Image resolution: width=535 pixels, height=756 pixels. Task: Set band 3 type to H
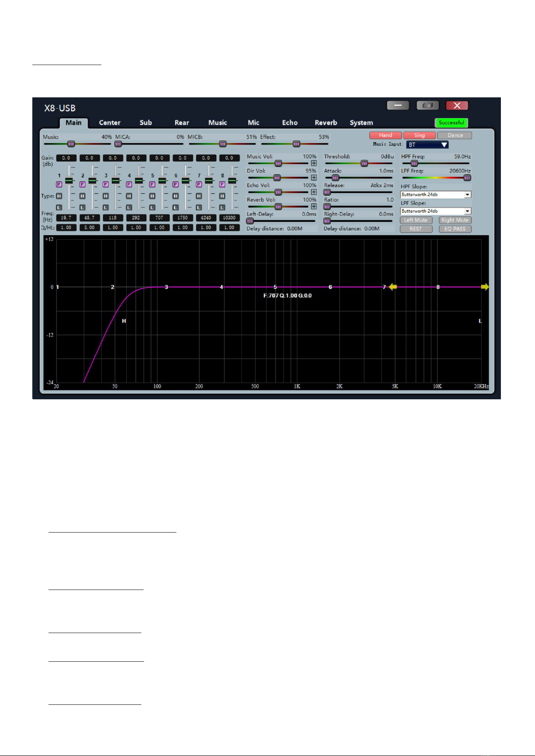(x=105, y=196)
